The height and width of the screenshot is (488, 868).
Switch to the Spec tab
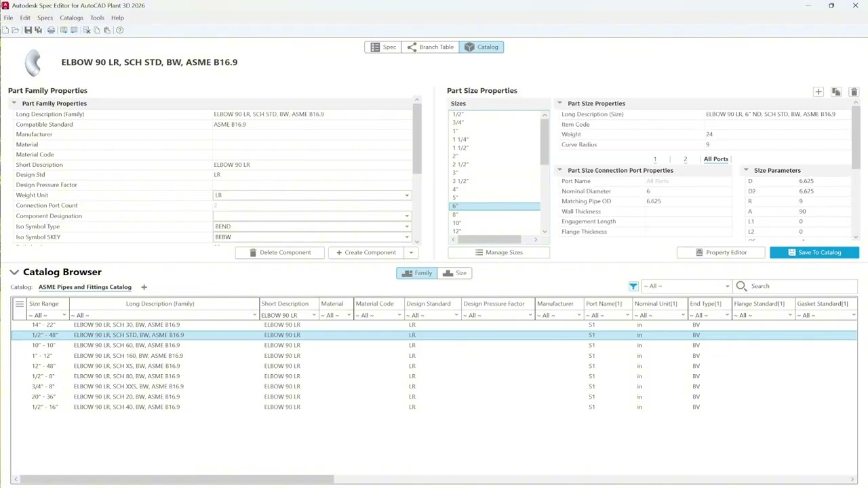tap(383, 47)
